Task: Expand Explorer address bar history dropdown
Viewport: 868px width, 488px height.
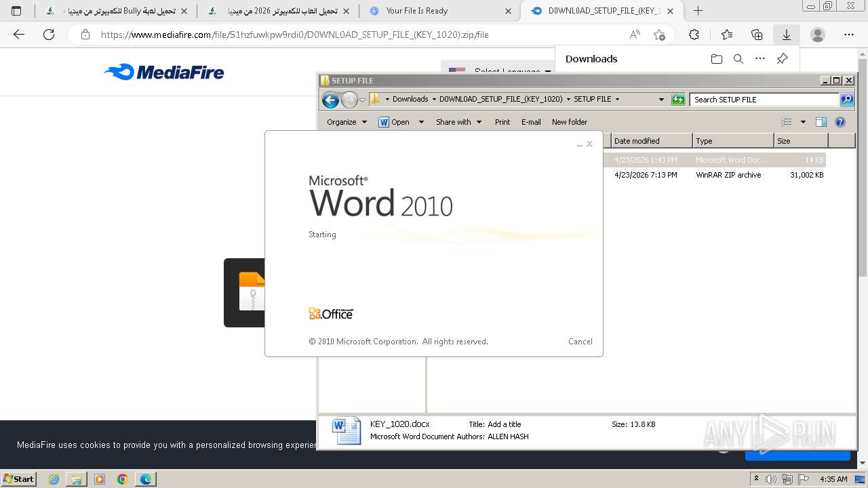Action: [661, 100]
